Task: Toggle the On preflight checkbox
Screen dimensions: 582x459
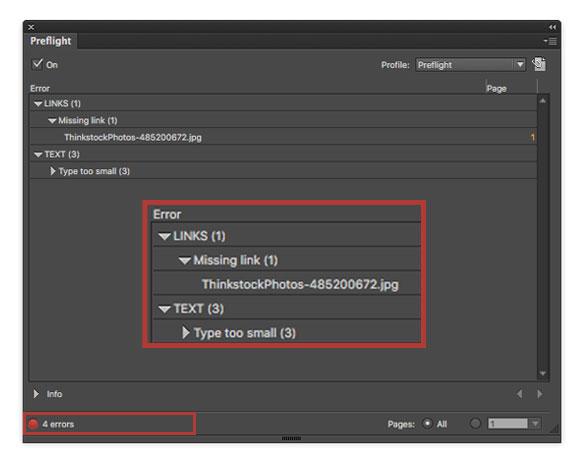Action: pyautogui.click(x=37, y=64)
